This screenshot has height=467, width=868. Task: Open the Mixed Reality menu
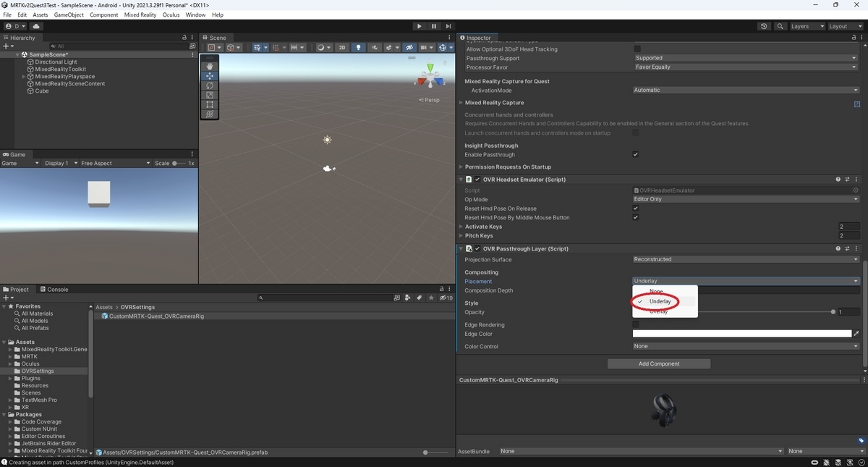click(140, 14)
